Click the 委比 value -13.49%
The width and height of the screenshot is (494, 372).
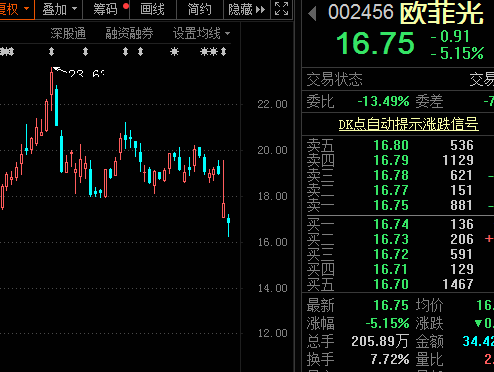384,101
